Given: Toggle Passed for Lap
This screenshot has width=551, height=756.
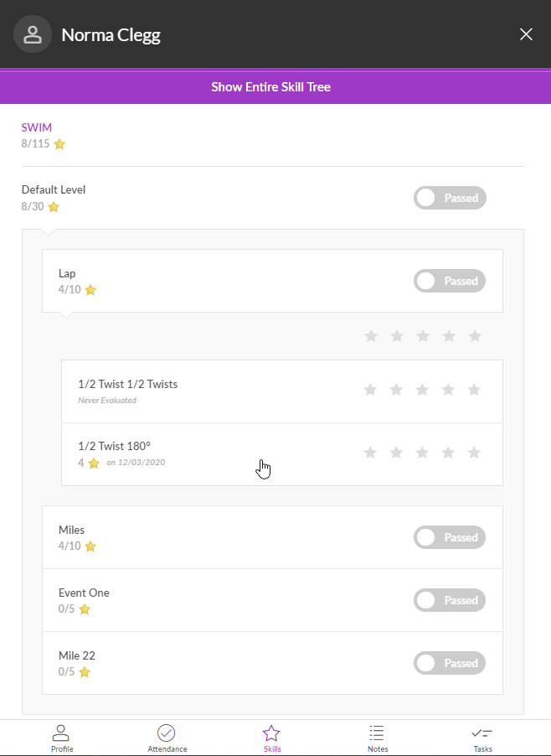Looking at the screenshot, I should point(450,281).
